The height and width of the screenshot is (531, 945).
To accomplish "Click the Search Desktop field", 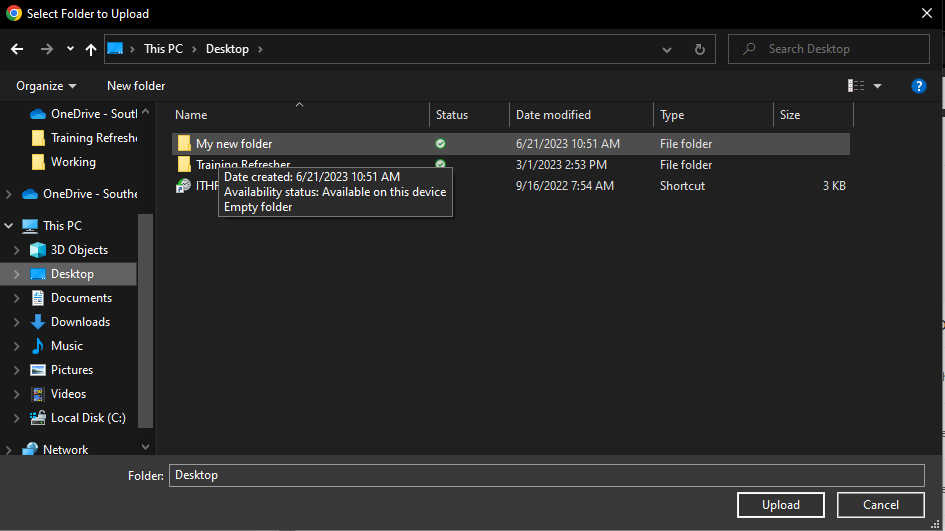I will [x=829, y=49].
